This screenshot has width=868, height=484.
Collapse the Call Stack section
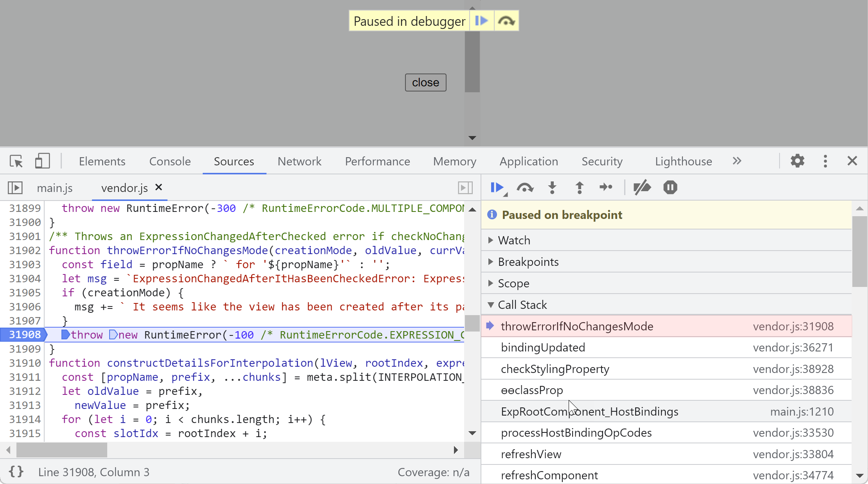click(x=666, y=305)
